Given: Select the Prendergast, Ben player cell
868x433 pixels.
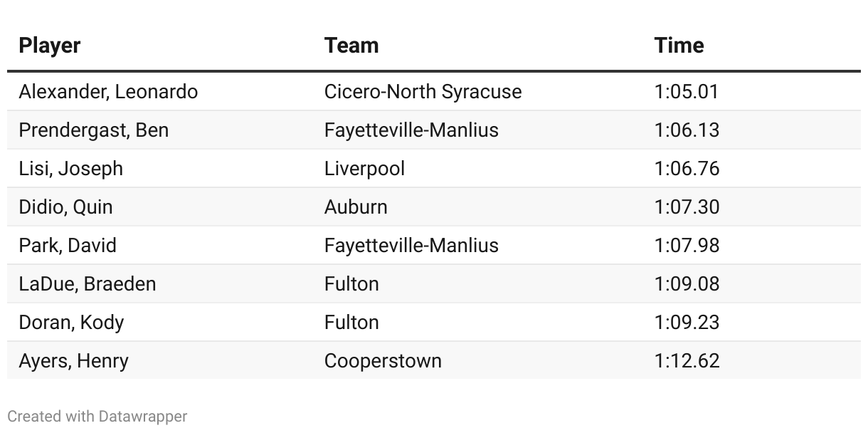Looking at the screenshot, I should pos(94,130).
